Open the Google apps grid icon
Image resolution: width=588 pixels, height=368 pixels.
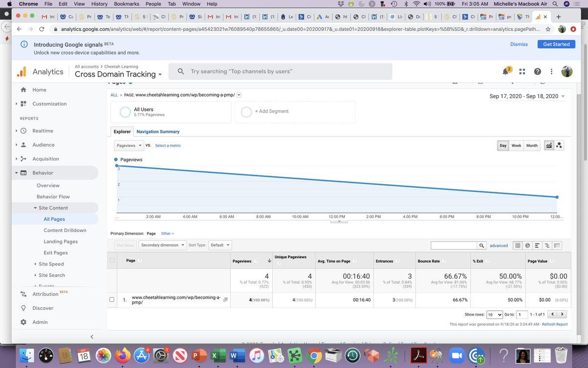[x=522, y=72]
